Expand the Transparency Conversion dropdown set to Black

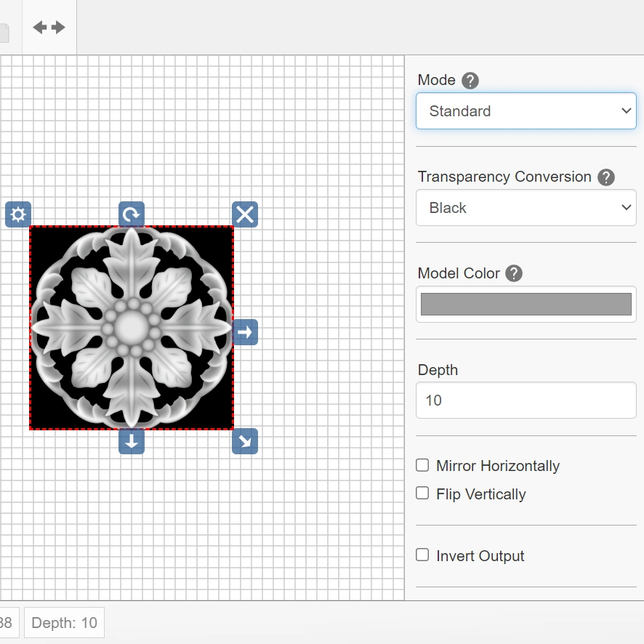pyautogui.click(x=526, y=208)
